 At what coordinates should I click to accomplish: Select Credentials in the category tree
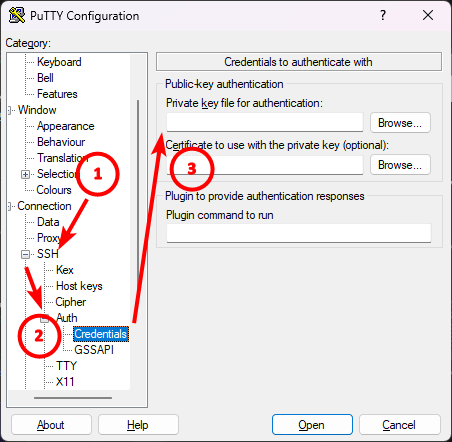pyautogui.click(x=101, y=334)
